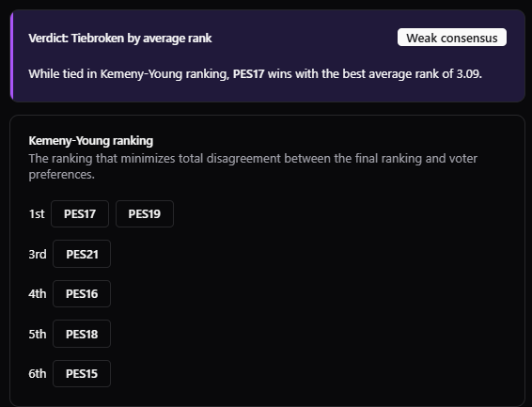Click the 5th rank label

tap(38, 334)
